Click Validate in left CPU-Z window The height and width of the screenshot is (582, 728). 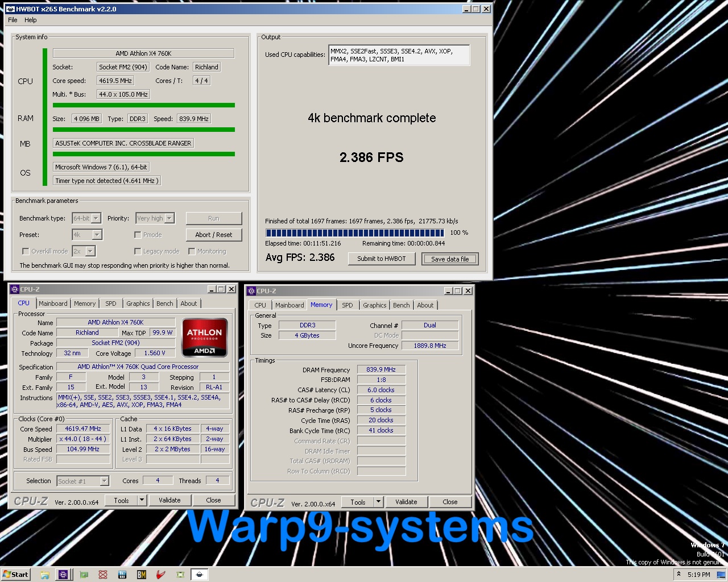[x=169, y=500]
